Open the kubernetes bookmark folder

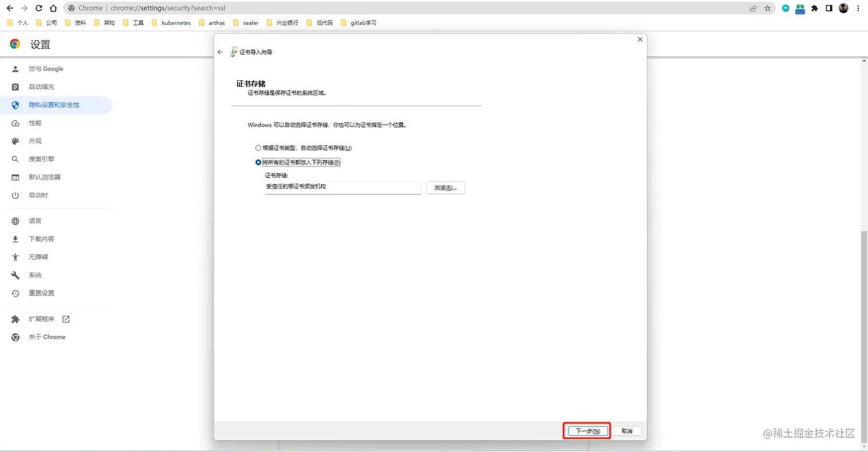(171, 23)
